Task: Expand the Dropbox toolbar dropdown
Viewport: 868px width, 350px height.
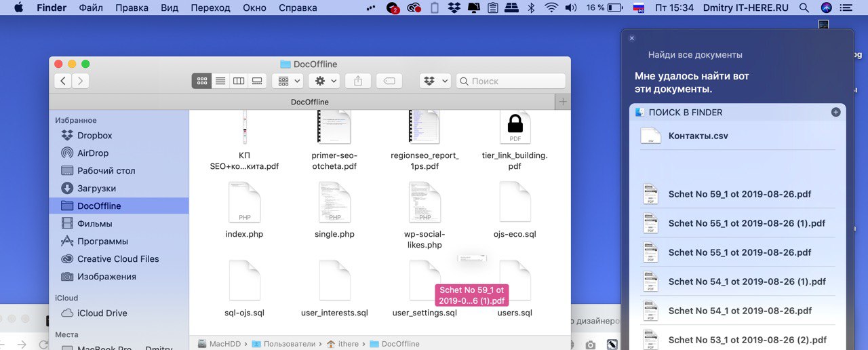Action: (435, 81)
